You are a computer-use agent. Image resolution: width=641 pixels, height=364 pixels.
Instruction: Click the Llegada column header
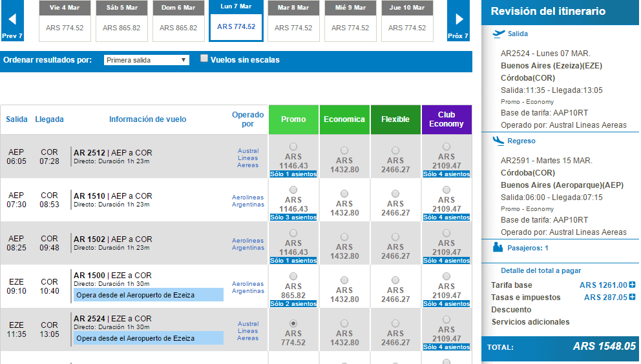pyautogui.click(x=50, y=119)
